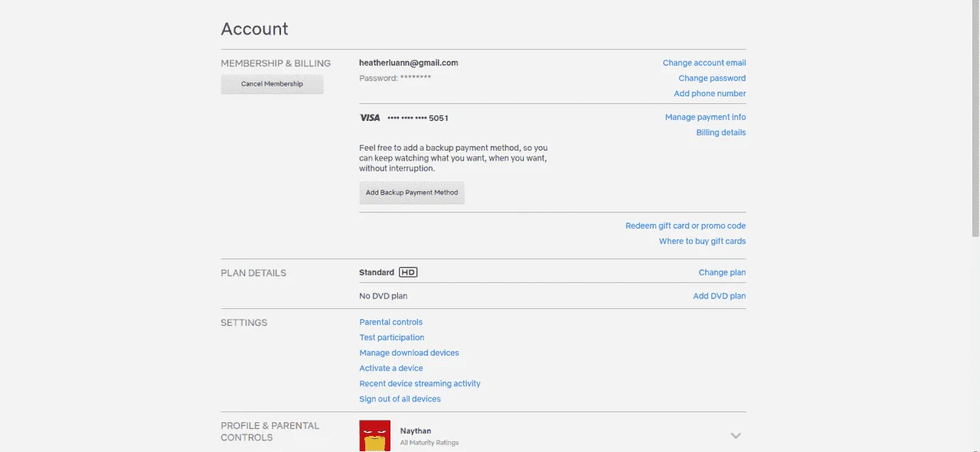Click the SETTINGS section label
Screen dimensions: 980x452
click(x=244, y=323)
